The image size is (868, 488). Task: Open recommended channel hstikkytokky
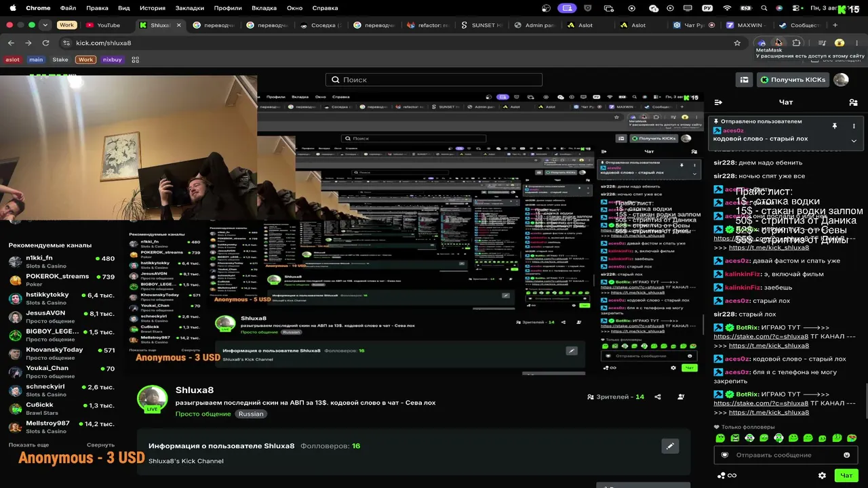pyautogui.click(x=61, y=298)
